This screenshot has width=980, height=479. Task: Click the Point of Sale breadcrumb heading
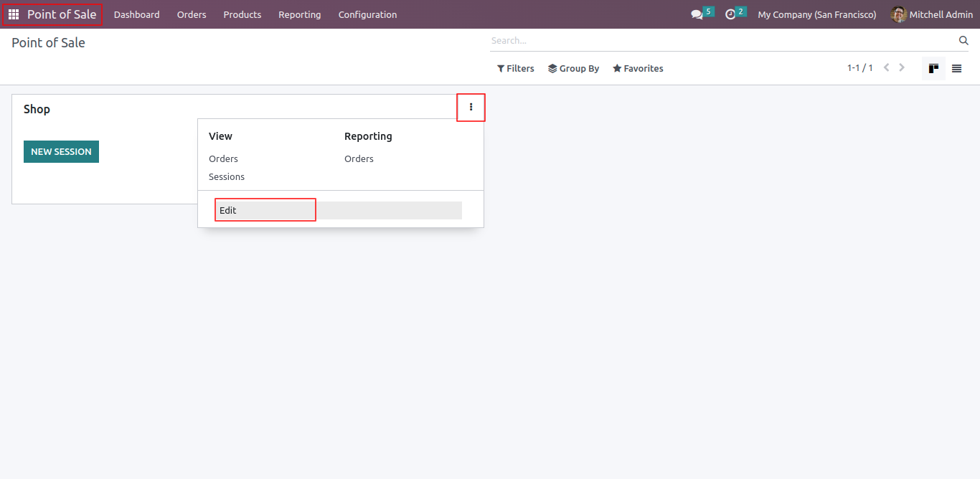(x=48, y=43)
